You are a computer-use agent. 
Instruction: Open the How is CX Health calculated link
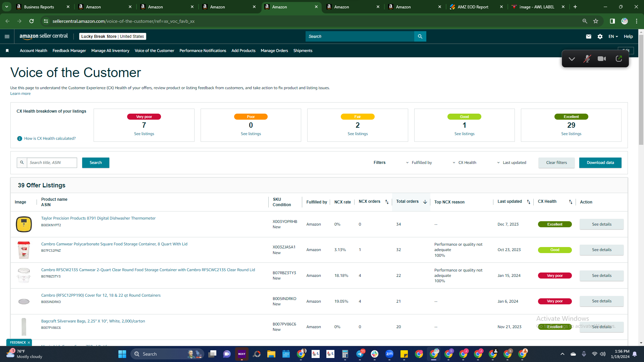50,138
